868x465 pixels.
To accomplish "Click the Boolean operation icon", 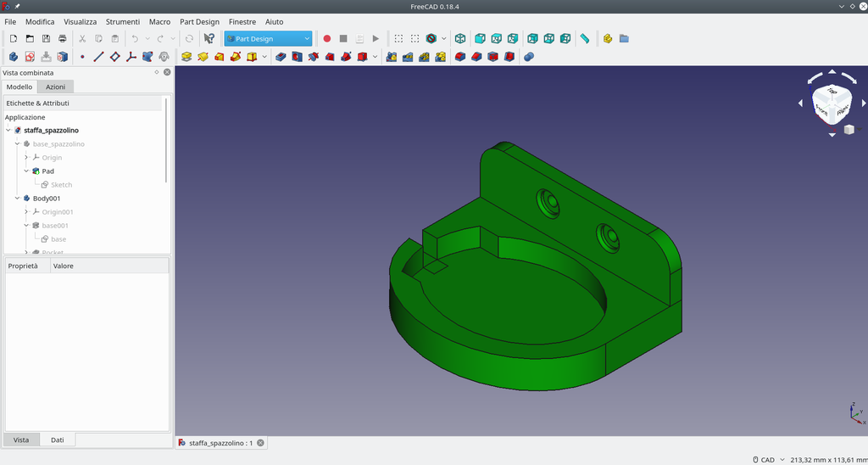I will point(529,57).
